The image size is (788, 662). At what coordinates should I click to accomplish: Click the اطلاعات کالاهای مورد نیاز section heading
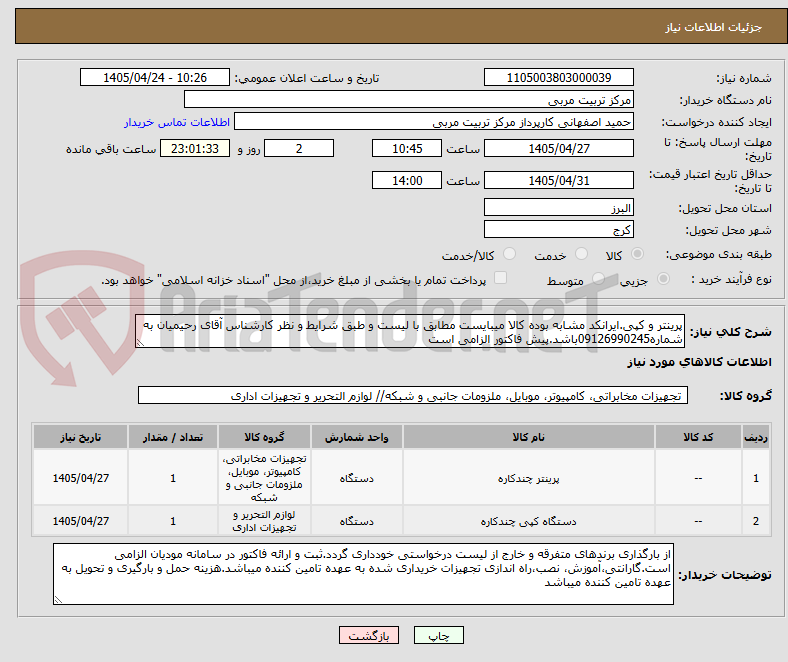pos(699,362)
